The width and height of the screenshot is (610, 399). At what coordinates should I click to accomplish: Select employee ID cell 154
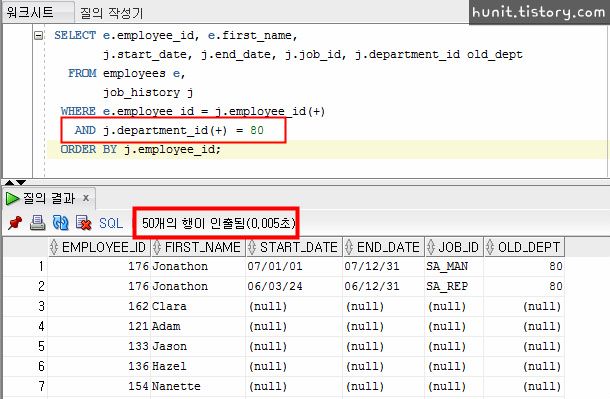click(x=99, y=387)
